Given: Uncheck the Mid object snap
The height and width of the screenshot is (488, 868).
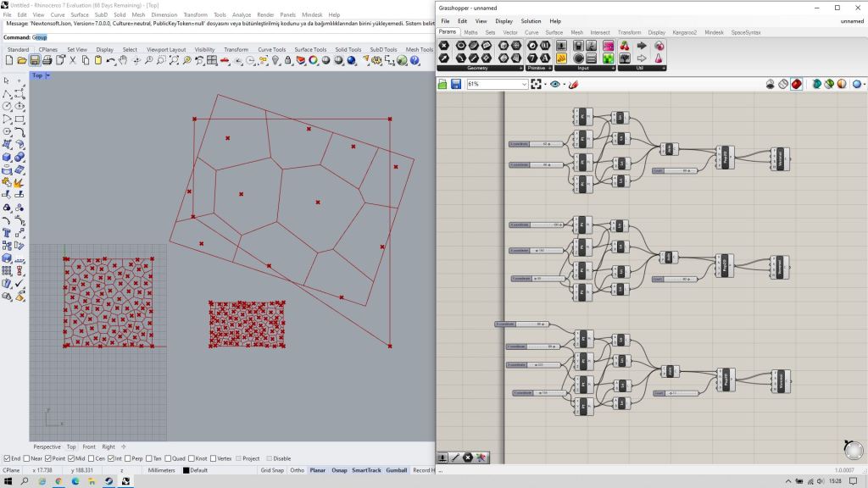Looking at the screenshot, I should tap(71, 458).
